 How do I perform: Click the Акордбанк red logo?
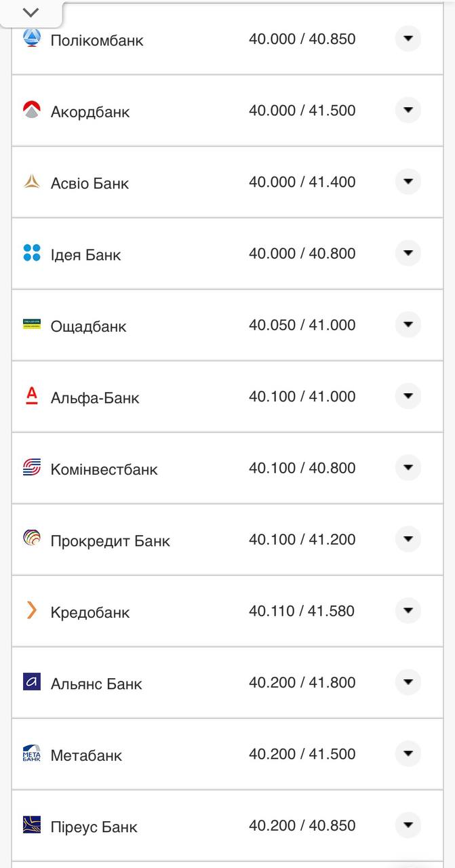pyautogui.click(x=30, y=110)
